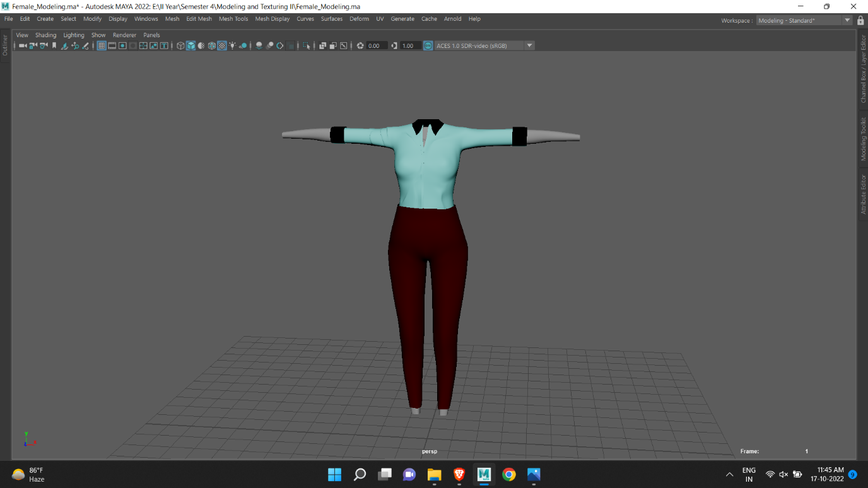Click the Use All Lights bulb icon
The width and height of the screenshot is (868, 488).
click(x=233, y=45)
